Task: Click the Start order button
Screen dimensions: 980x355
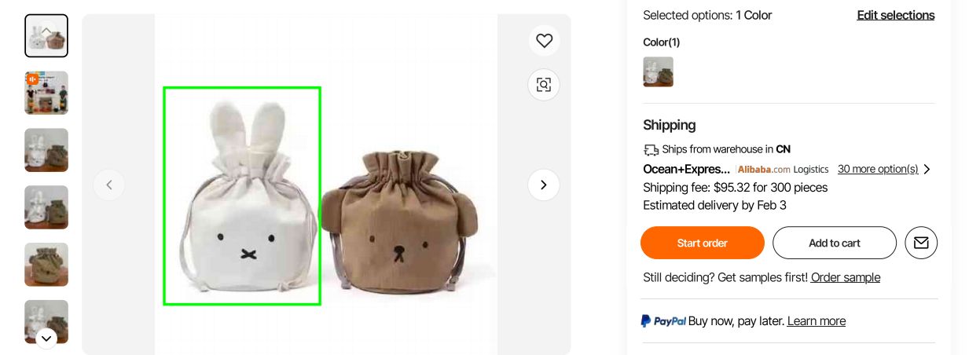Action: (x=702, y=243)
